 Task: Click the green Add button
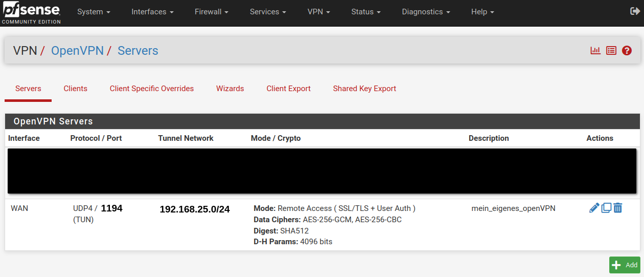click(625, 265)
